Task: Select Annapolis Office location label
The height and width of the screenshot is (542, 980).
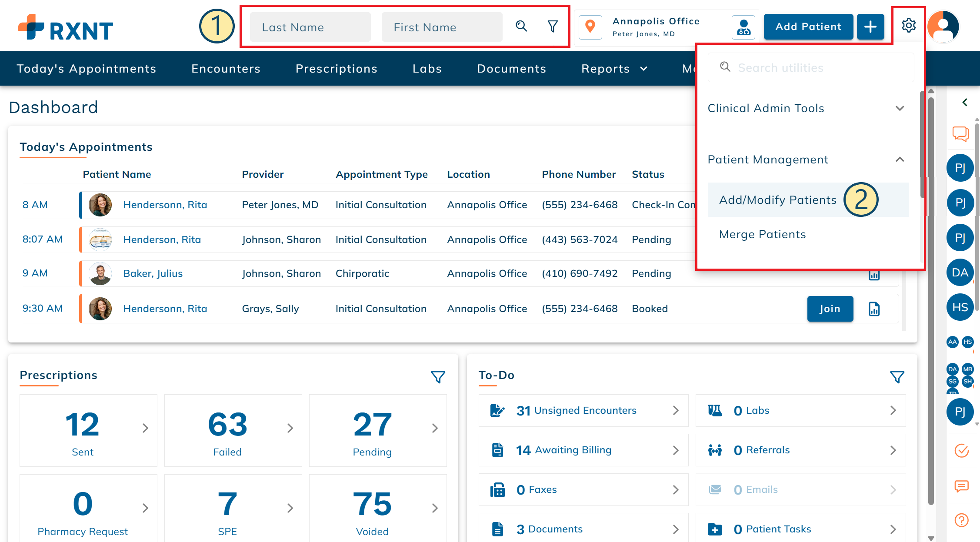Action: pyautogui.click(x=656, y=21)
